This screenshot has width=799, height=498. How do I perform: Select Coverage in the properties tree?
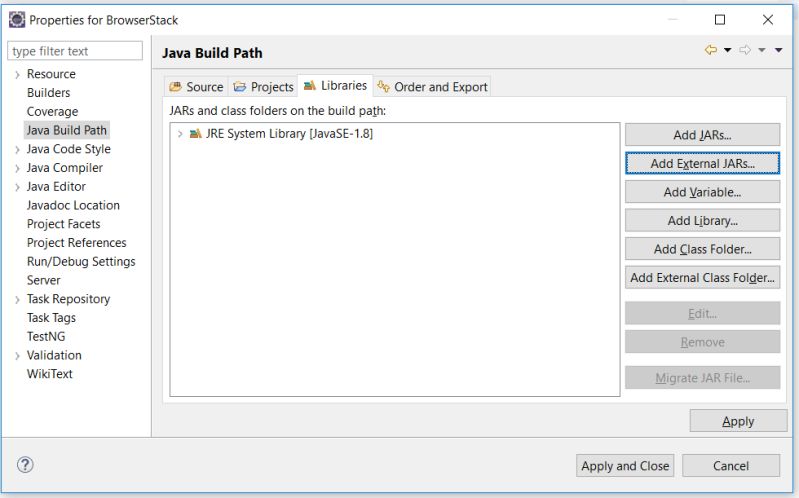click(x=52, y=112)
